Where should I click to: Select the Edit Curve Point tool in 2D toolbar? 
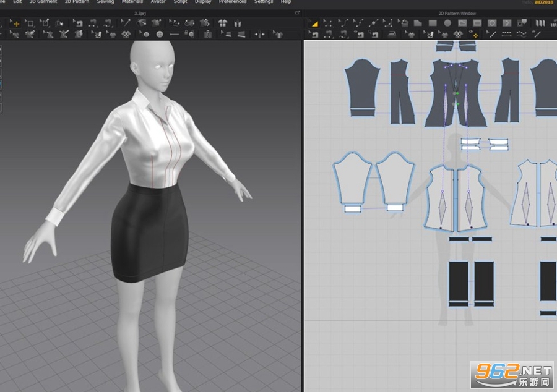(x=358, y=23)
